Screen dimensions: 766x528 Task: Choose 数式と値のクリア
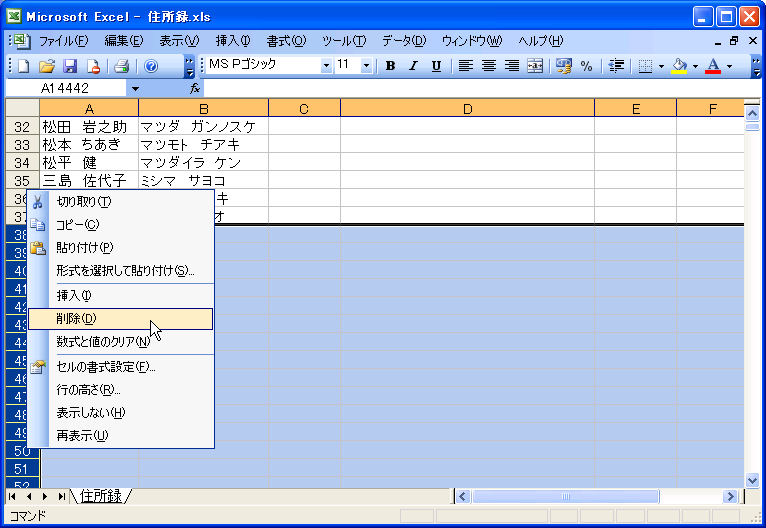[x=121, y=341]
